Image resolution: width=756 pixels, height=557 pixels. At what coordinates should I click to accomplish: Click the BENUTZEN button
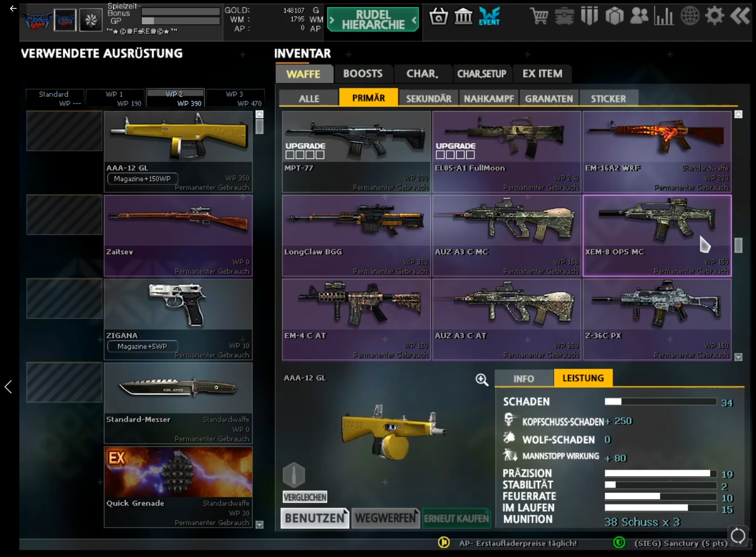coord(315,518)
